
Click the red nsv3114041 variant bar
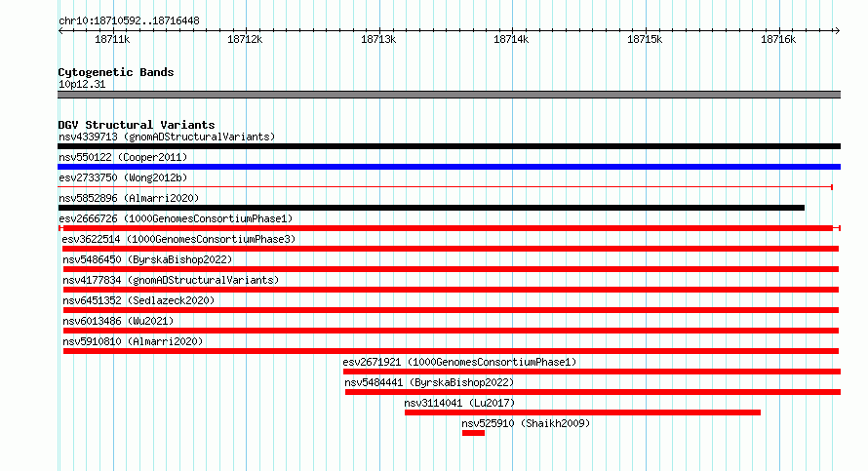point(583,412)
